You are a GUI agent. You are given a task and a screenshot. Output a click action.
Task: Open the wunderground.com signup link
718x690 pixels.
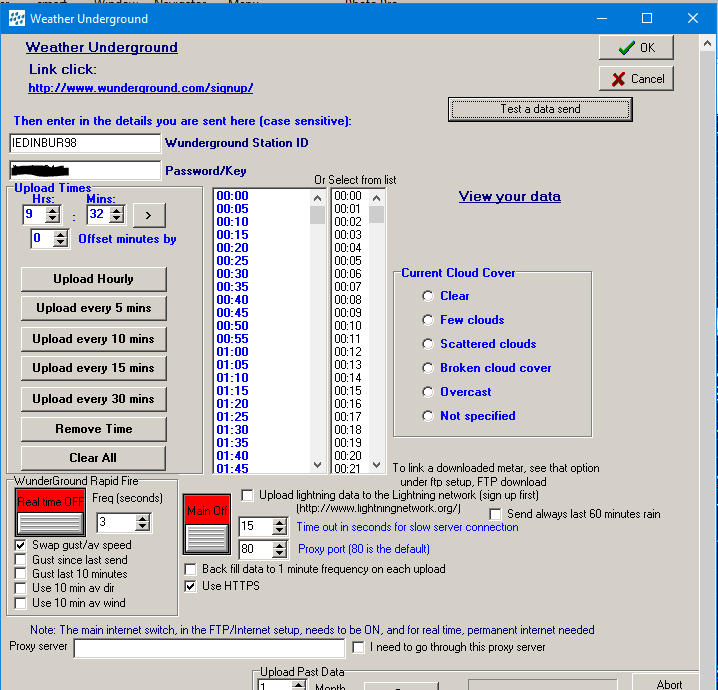point(141,87)
